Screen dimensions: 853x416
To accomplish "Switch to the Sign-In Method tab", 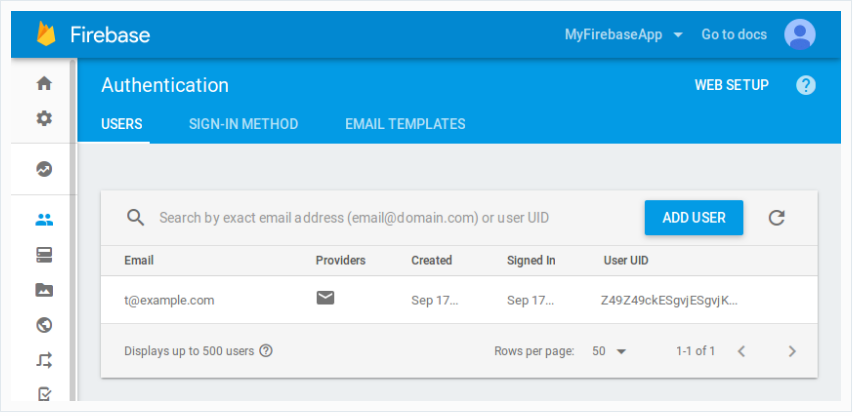I will tap(243, 124).
